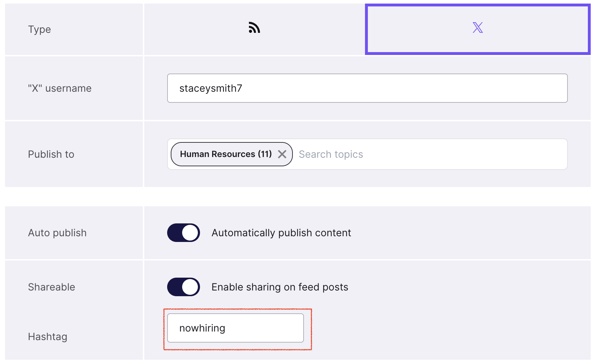Click the Enable sharing on feed posts label
The image size is (595, 364).
[x=280, y=287]
